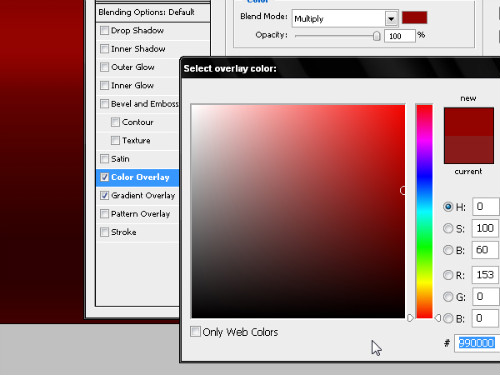Enable the Stroke effect checkbox

pos(104,232)
